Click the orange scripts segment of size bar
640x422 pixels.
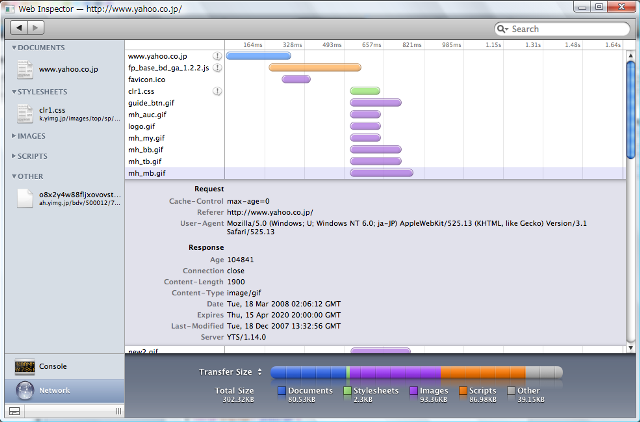coord(483,372)
